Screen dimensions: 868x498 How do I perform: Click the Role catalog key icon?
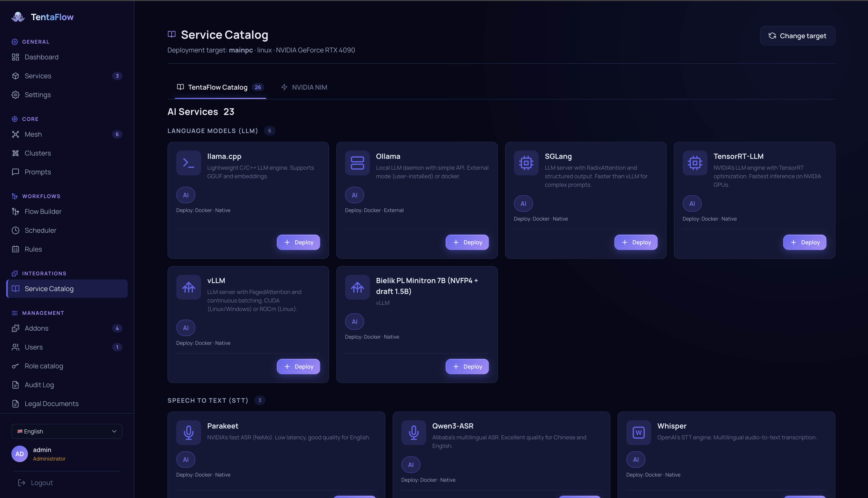point(16,366)
